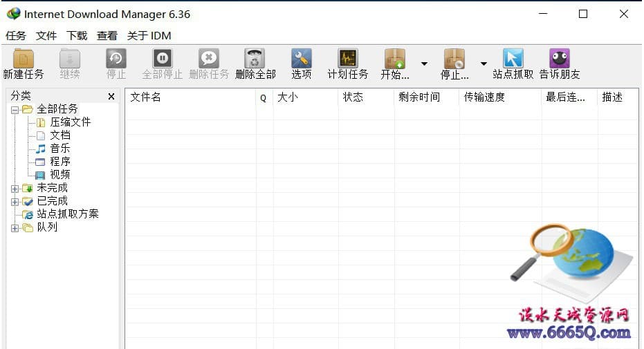Select the 全部任务 folder
The image size is (644, 349).
[x=57, y=109]
